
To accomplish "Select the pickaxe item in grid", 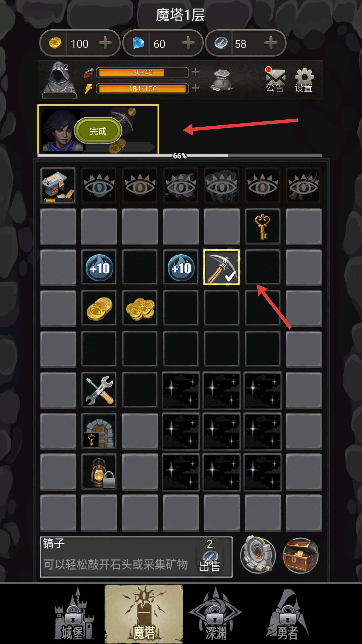I will 222,267.
